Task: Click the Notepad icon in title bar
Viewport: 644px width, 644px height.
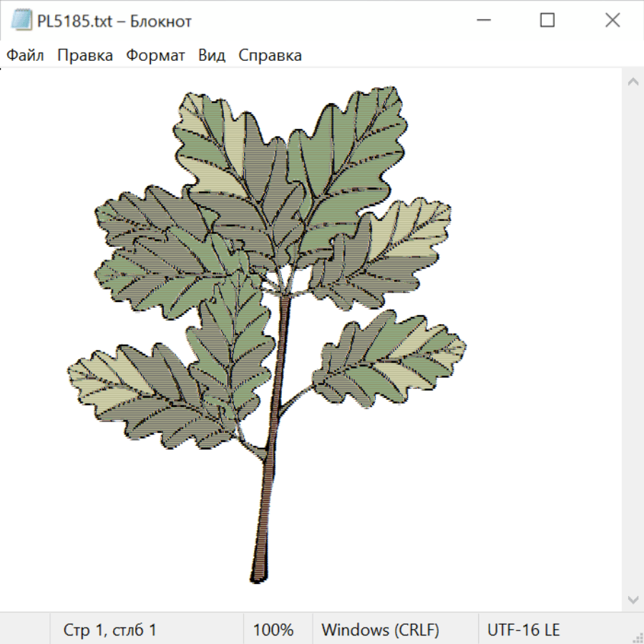Action: click(x=21, y=21)
